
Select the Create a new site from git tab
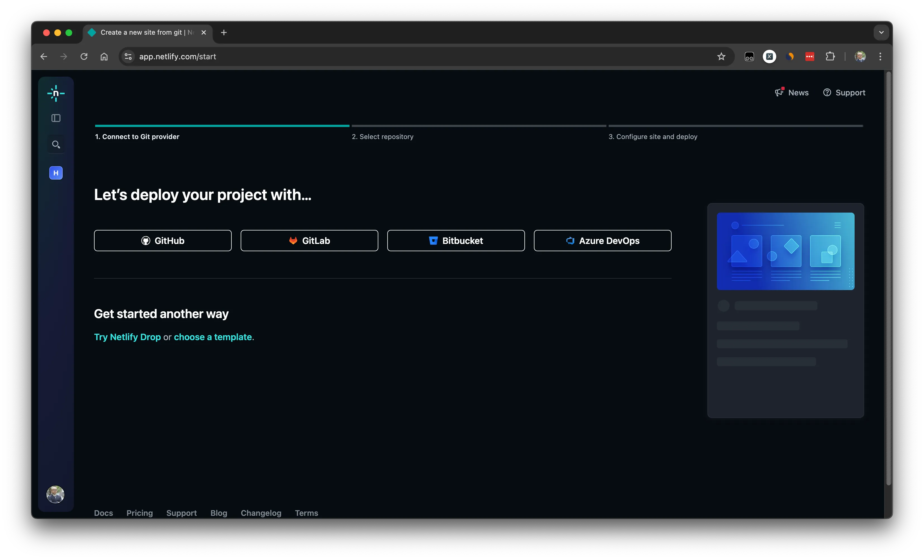pos(147,33)
